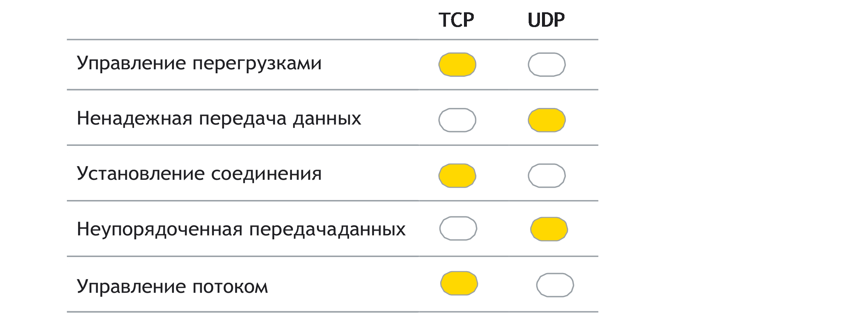Click the Управление потоком row label
This screenshot has width=868, height=313.
tap(172, 287)
